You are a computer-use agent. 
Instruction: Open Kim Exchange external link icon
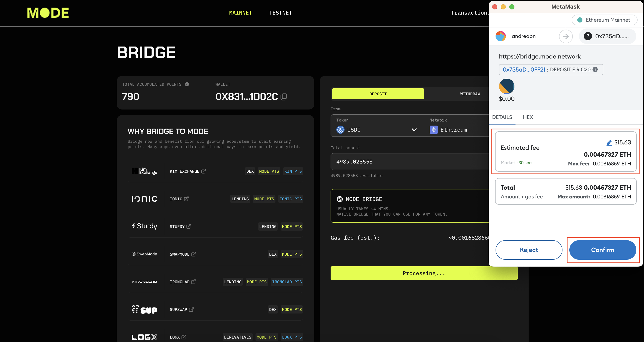click(x=204, y=171)
